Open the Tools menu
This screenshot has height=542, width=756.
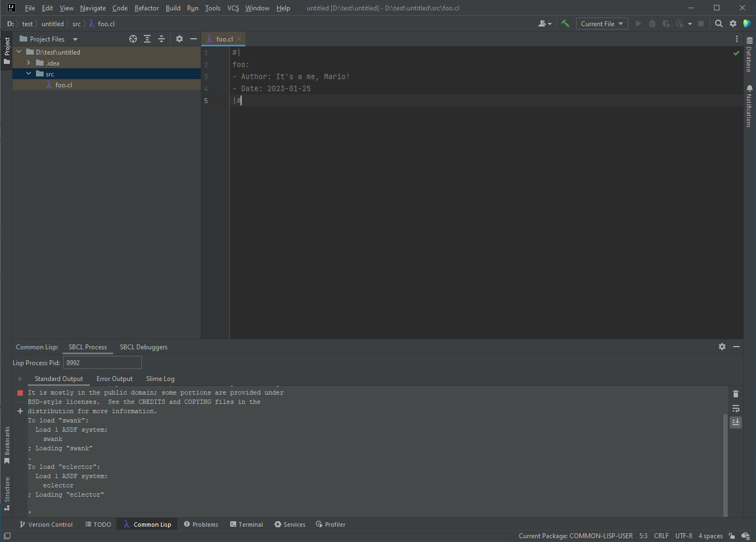(x=213, y=8)
